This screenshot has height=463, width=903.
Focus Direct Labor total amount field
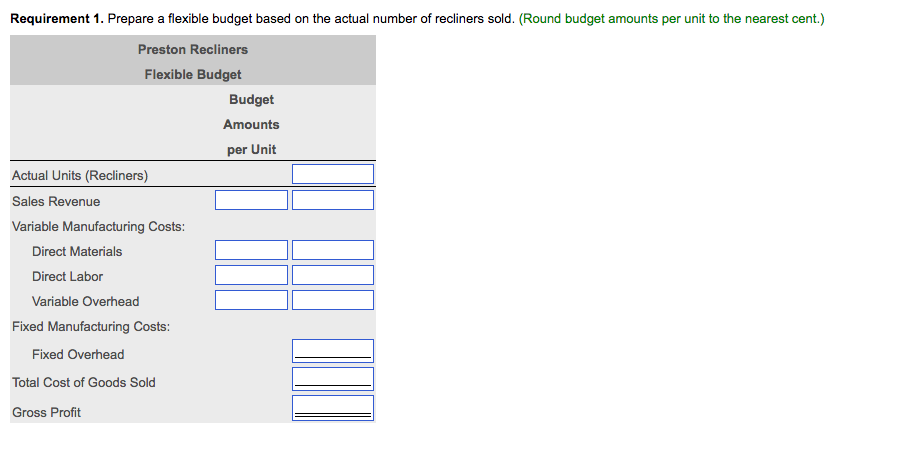click(333, 275)
